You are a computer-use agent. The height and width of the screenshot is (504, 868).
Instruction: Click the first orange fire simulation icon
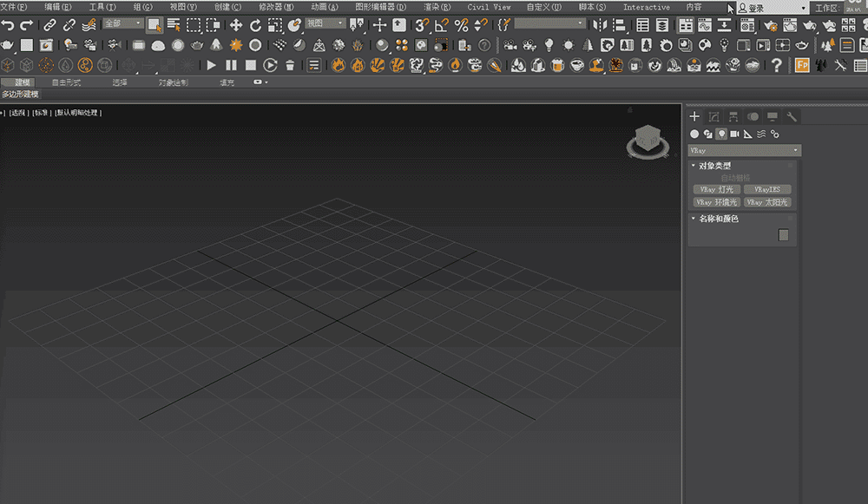tap(339, 65)
